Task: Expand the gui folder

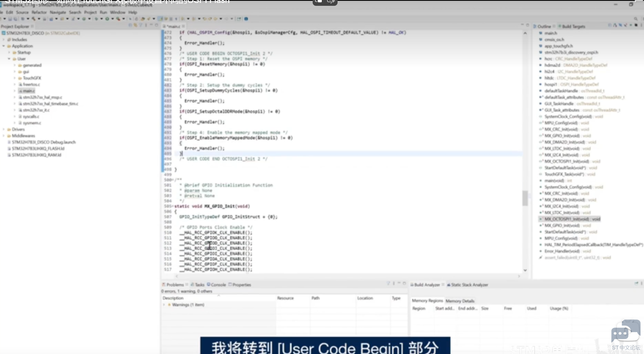Action: click(x=15, y=72)
